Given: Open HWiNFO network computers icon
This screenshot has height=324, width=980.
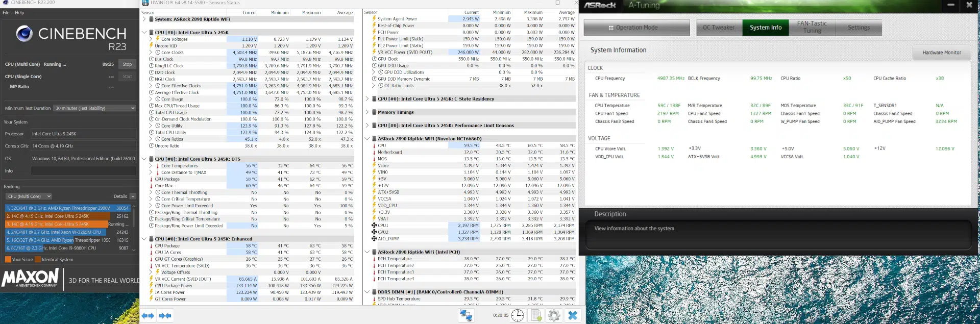Looking at the screenshot, I should [466, 315].
